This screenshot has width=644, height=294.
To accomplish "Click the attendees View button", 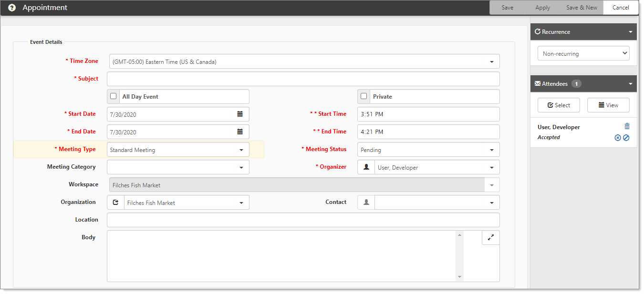I will coord(608,105).
